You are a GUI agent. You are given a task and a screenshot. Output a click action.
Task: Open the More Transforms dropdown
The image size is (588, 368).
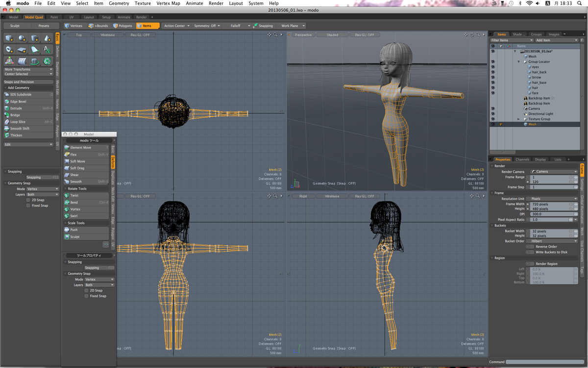point(28,70)
